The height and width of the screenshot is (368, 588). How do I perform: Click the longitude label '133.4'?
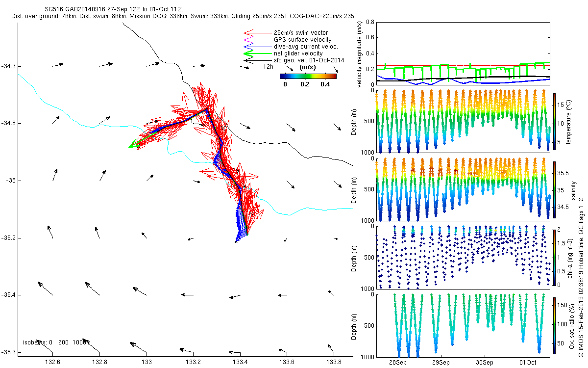tap(241, 362)
